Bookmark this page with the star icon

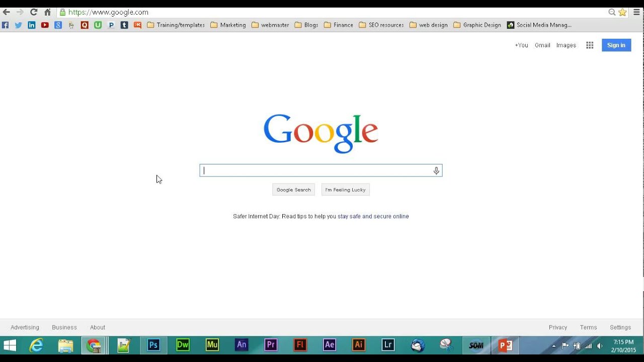pyautogui.click(x=622, y=12)
